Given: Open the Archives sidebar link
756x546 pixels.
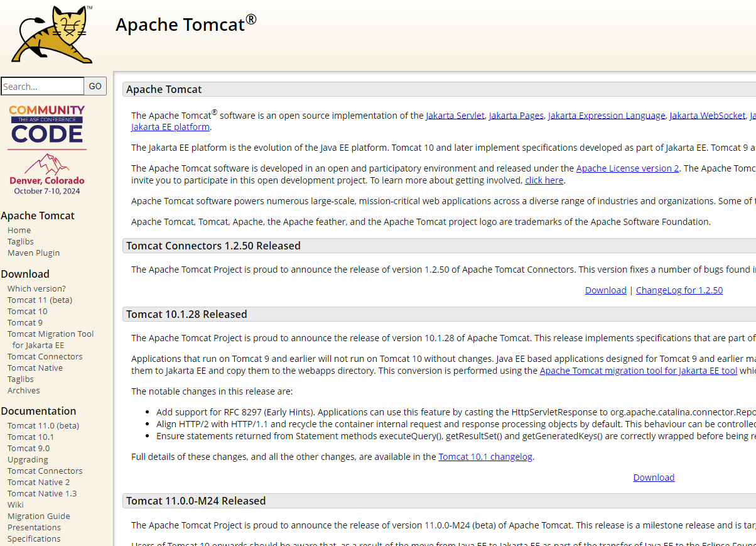Looking at the screenshot, I should (24, 390).
